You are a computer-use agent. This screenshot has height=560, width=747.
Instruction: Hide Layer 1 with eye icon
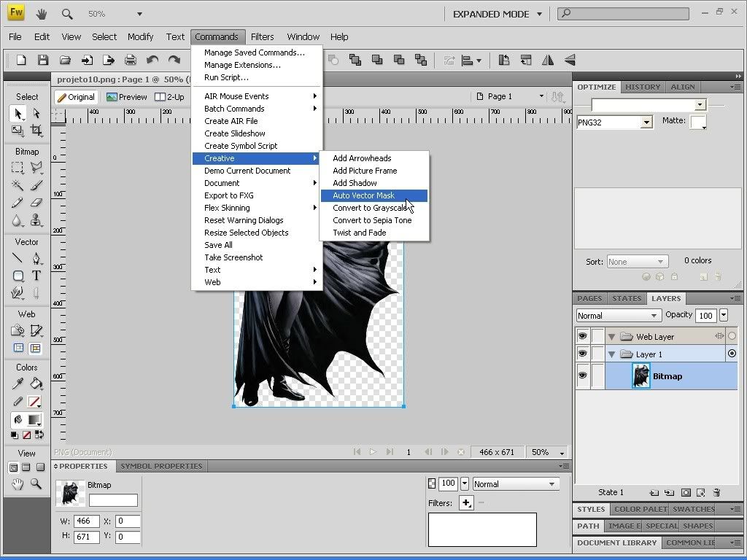pos(582,354)
